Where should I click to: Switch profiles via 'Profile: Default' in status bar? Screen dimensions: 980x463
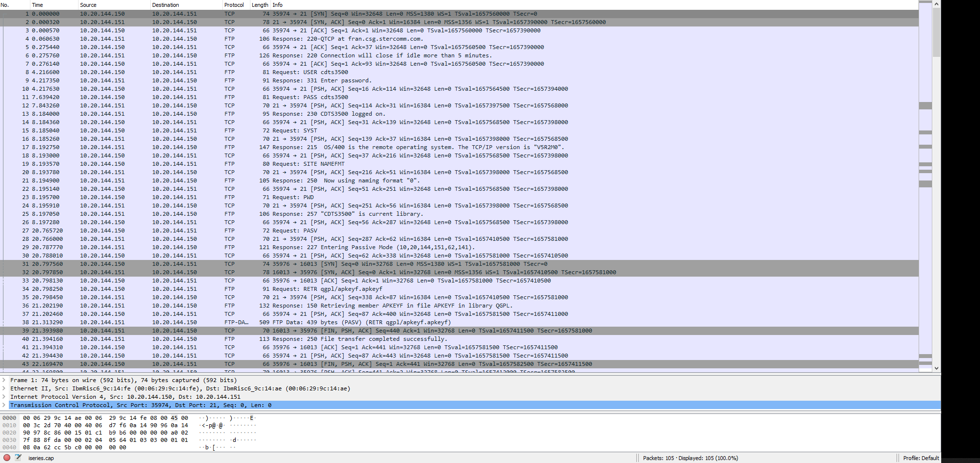tap(921, 458)
